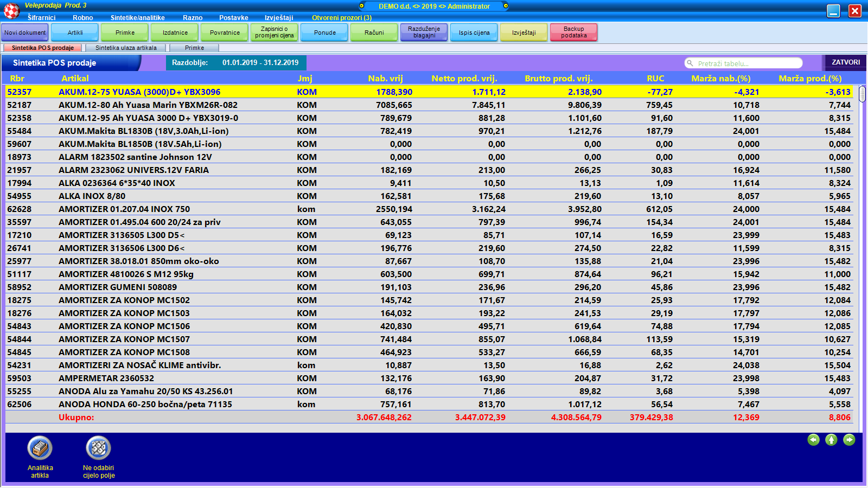Switch to Sintetika ulaza artikala tab
868x488 pixels.
click(x=126, y=48)
